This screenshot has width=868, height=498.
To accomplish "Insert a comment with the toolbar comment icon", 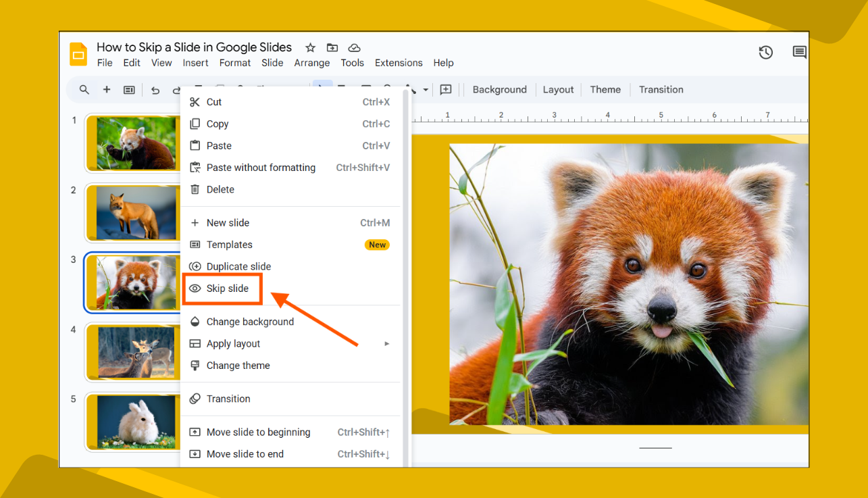I will coord(446,89).
